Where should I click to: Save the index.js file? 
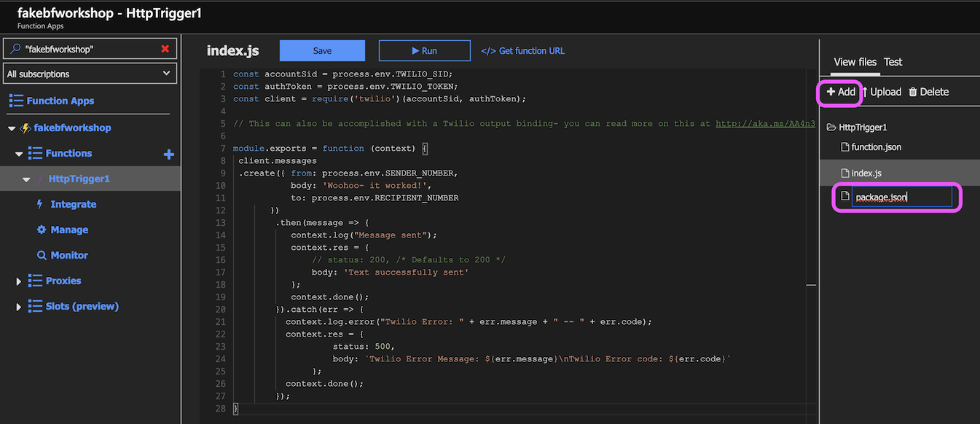322,50
